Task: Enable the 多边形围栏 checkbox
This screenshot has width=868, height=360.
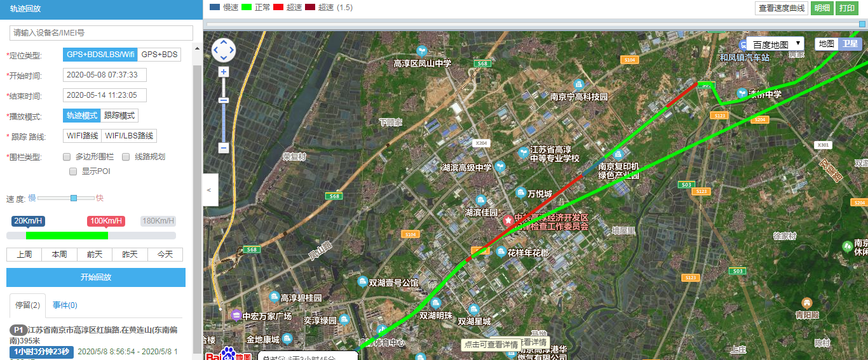Action: click(x=67, y=157)
